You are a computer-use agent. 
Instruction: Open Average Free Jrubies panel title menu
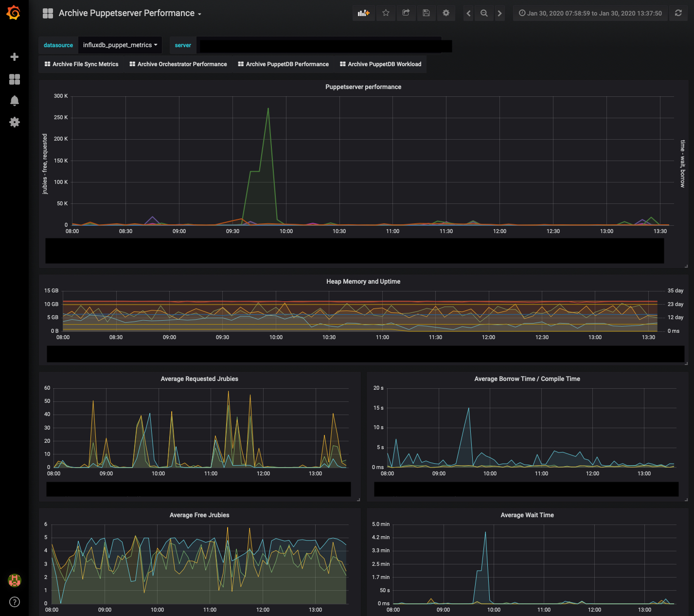point(199,515)
